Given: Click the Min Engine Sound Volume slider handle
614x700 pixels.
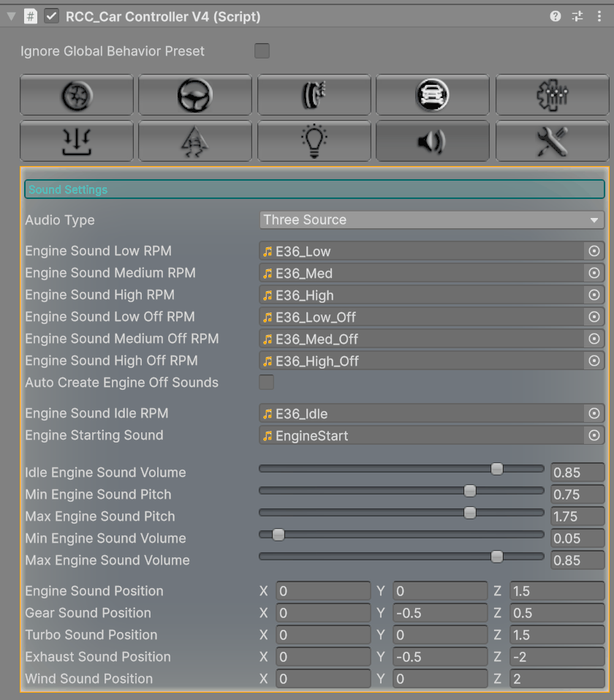Looking at the screenshot, I should pos(278,535).
